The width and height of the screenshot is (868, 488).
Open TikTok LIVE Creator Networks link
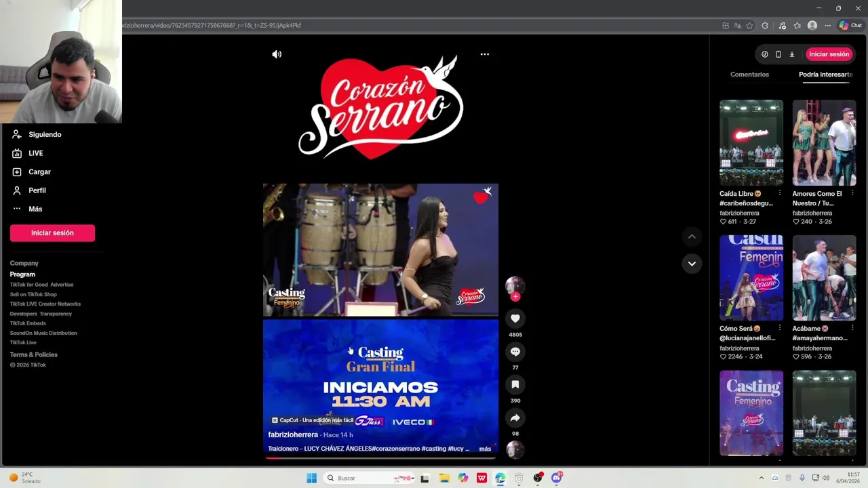pos(45,304)
